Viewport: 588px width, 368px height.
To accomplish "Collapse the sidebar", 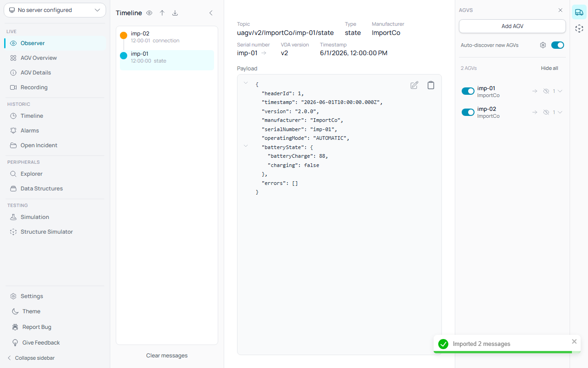I will pyautogui.click(x=31, y=358).
